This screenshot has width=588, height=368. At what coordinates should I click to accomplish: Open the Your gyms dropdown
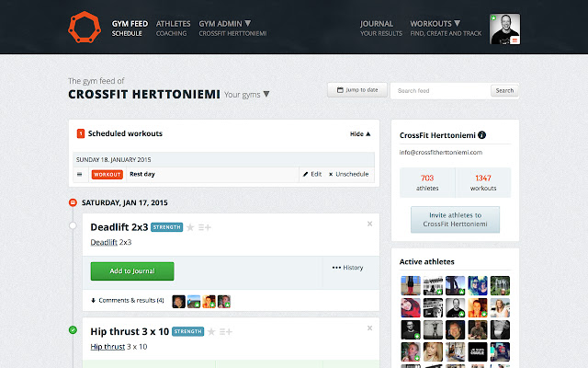point(247,94)
